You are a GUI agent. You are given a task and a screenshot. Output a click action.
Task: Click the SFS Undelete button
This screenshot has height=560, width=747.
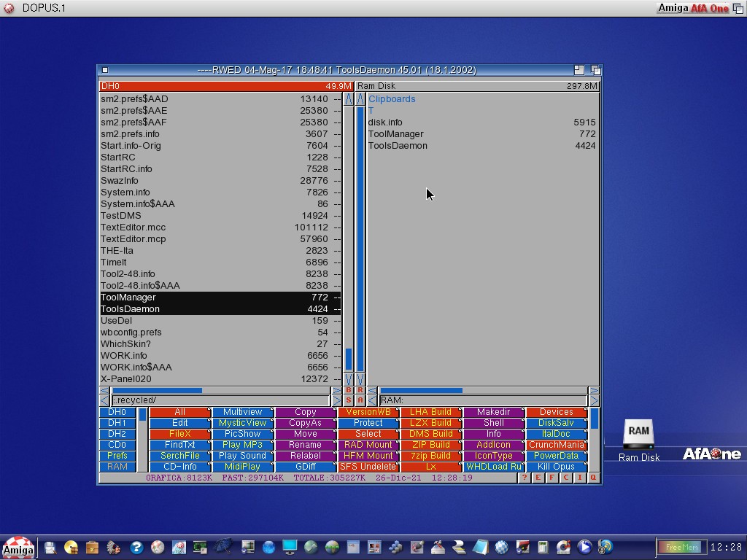(x=368, y=467)
